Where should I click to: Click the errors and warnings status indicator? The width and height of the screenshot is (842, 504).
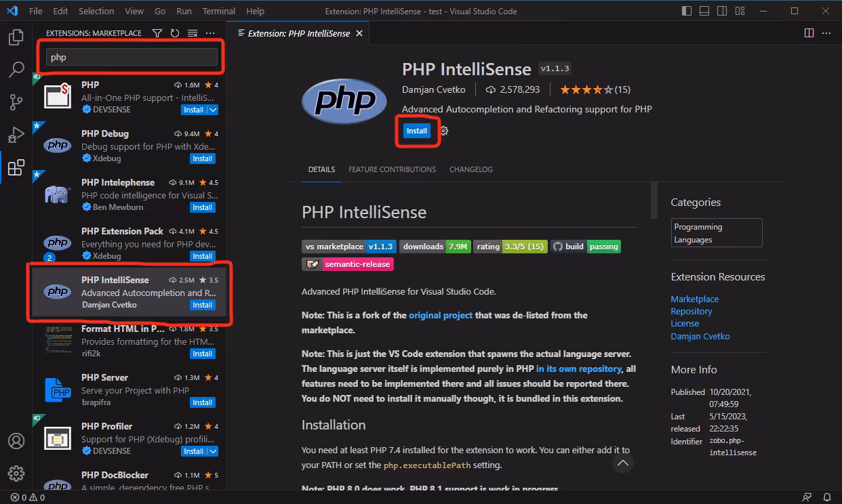(x=27, y=497)
